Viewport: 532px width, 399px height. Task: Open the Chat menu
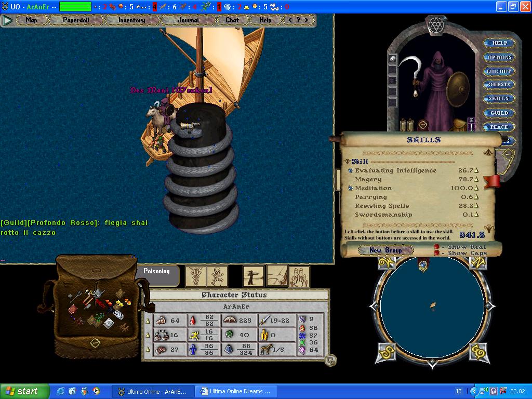232,20
